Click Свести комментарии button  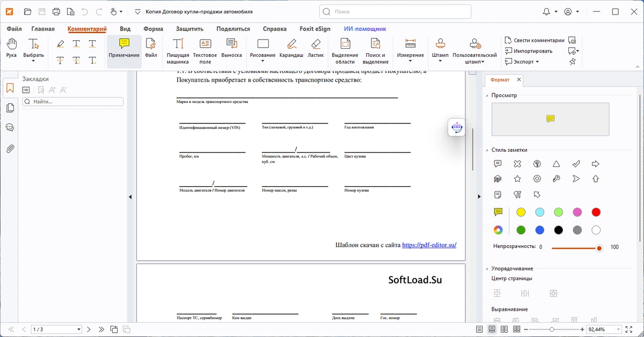point(535,40)
